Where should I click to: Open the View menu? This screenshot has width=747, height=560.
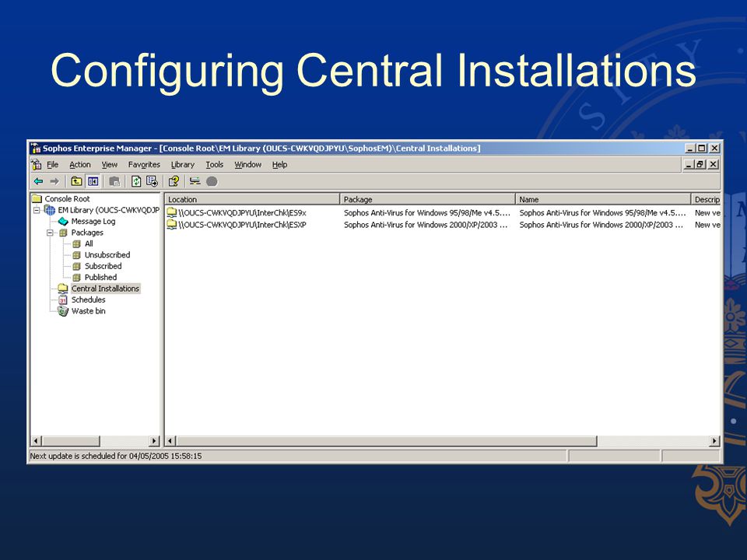110,165
